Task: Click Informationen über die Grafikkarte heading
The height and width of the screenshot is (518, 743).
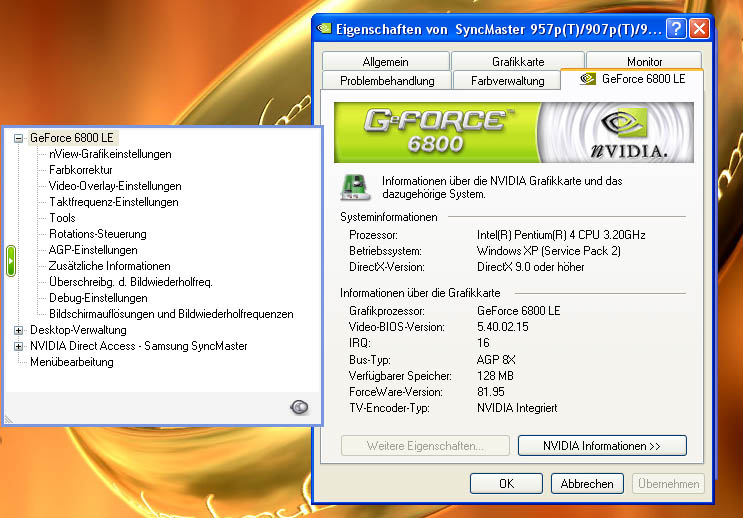Action: [420, 293]
